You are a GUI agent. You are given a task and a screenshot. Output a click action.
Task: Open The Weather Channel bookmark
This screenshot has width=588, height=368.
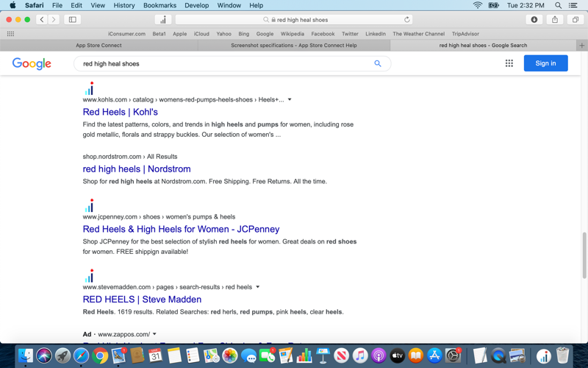pos(418,34)
